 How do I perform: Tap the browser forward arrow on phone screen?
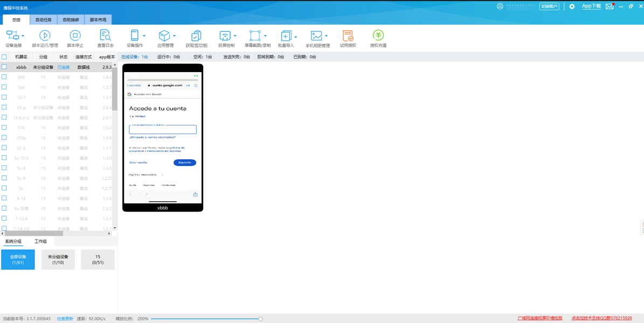coord(147,194)
